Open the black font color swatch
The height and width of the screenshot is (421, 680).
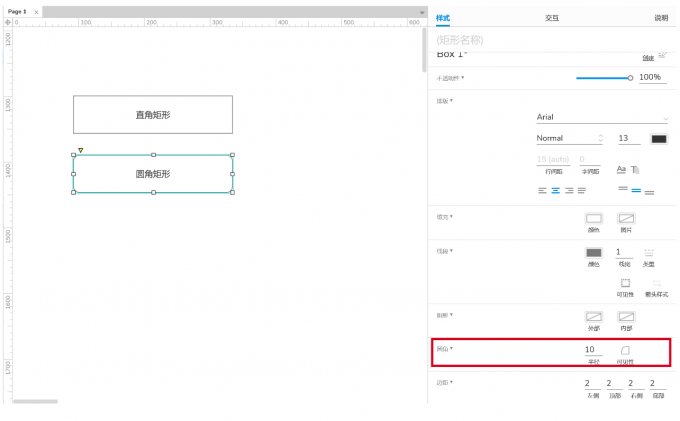(x=659, y=139)
